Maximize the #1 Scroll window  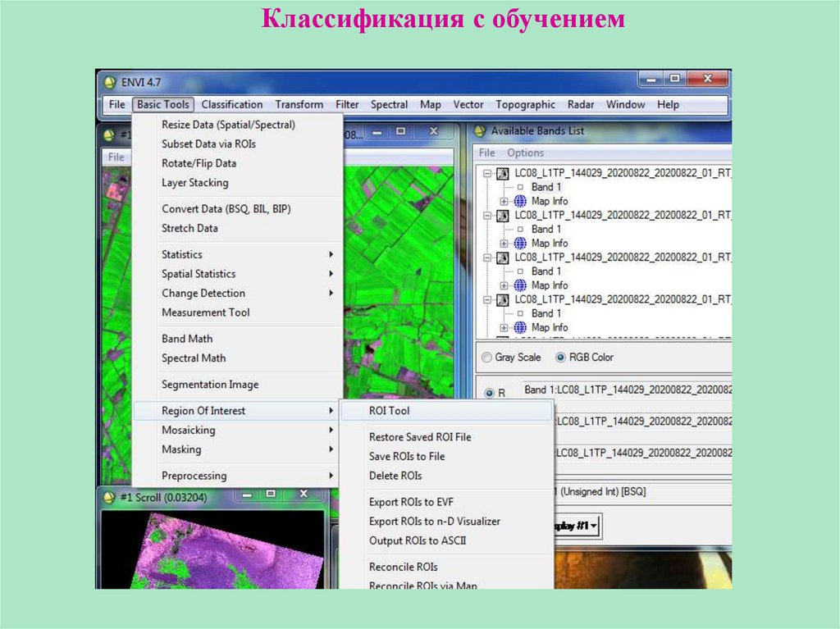coord(271,494)
